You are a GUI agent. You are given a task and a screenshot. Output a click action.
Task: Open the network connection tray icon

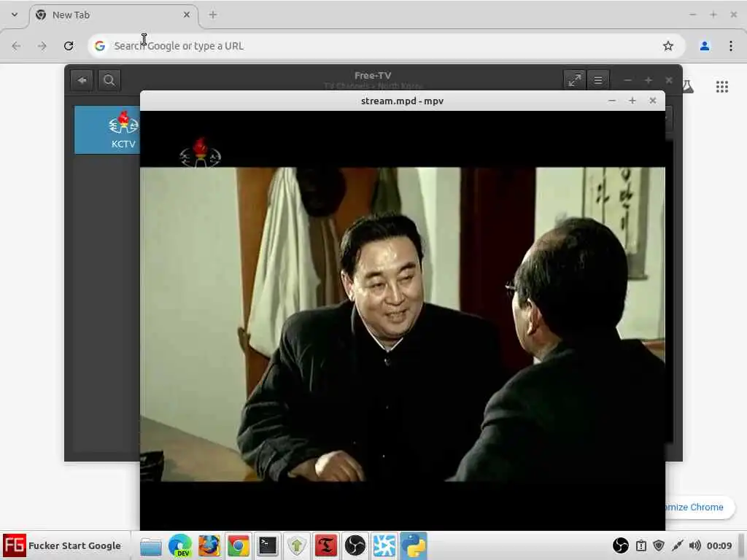677,545
